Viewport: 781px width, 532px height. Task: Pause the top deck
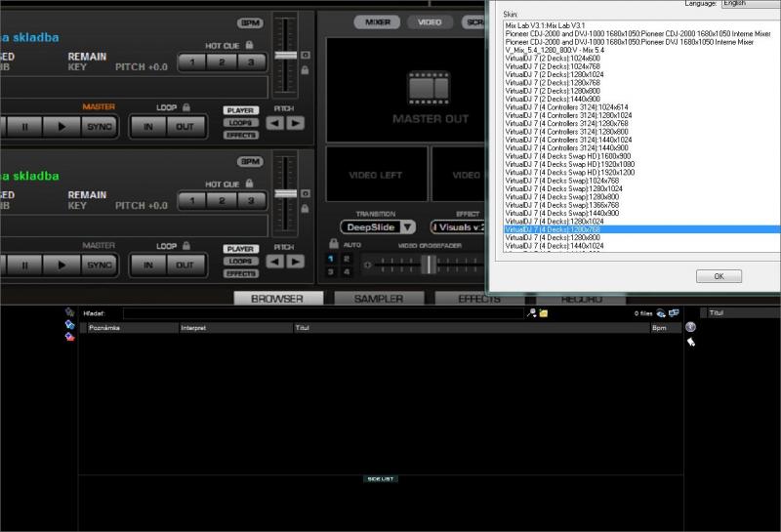click(24, 127)
